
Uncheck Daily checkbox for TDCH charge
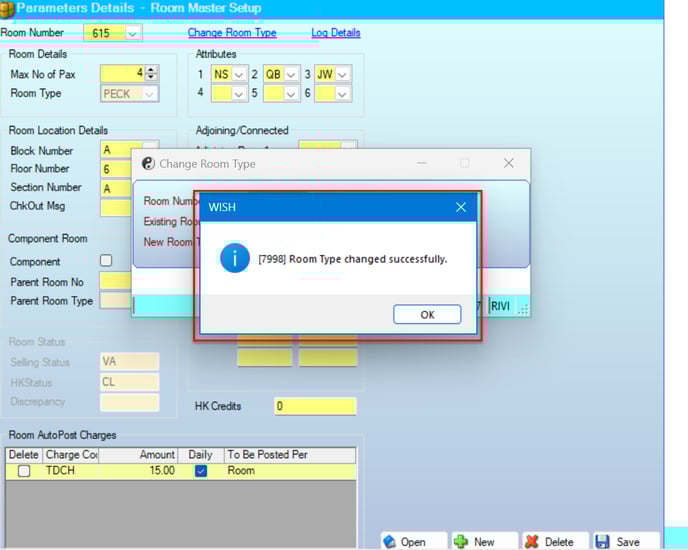(x=200, y=470)
